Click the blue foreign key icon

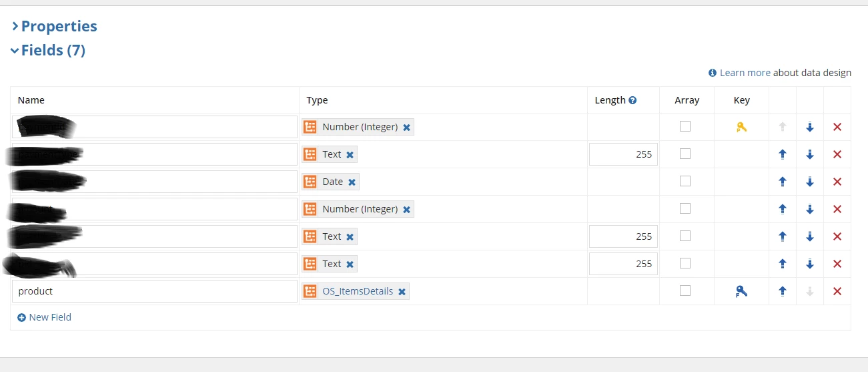click(741, 291)
